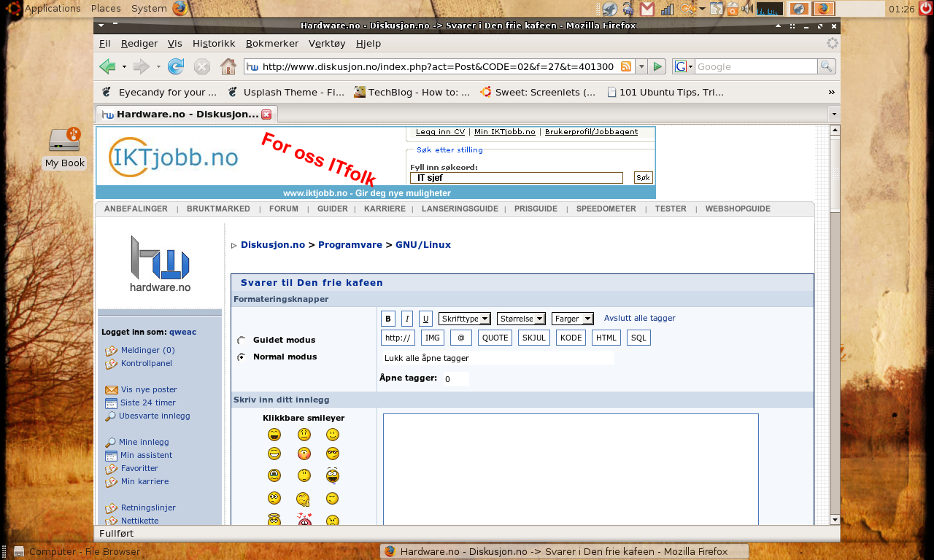Insert the rolling-eyes smiley
This screenshot has height=560, width=934.
point(274,499)
